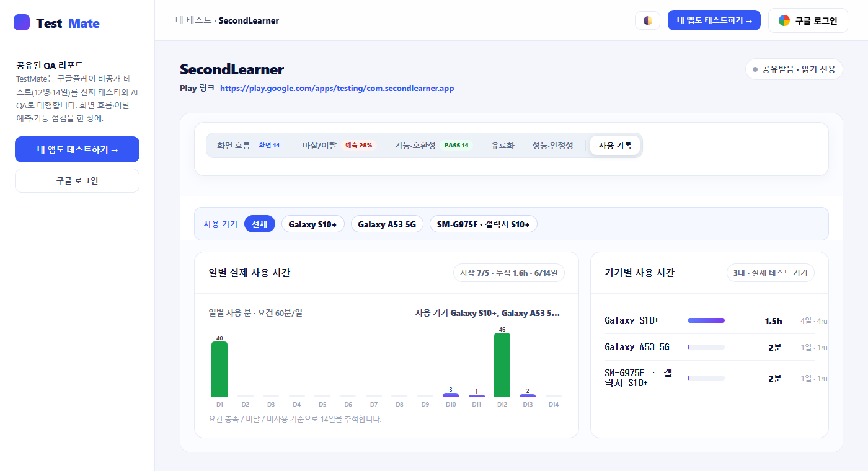Click the D11 bar showing 1
Image resolution: width=868 pixels, height=471 pixels.
pos(477,396)
